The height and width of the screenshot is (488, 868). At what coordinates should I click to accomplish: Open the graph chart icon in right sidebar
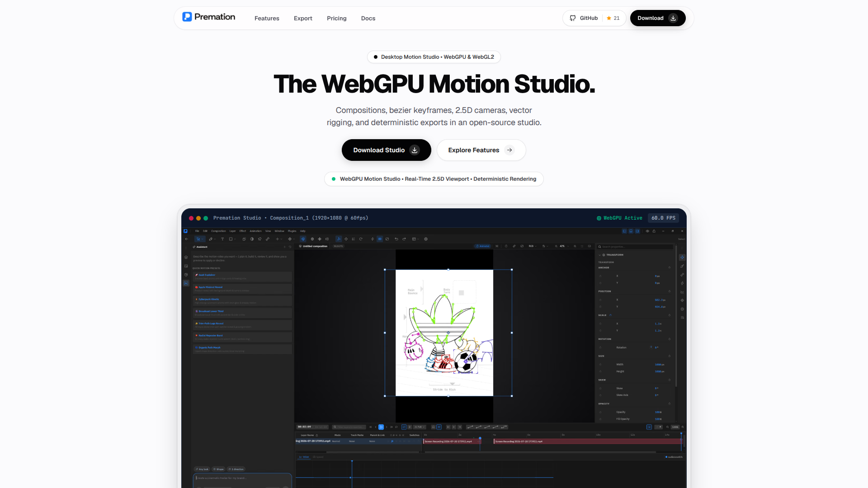click(682, 292)
